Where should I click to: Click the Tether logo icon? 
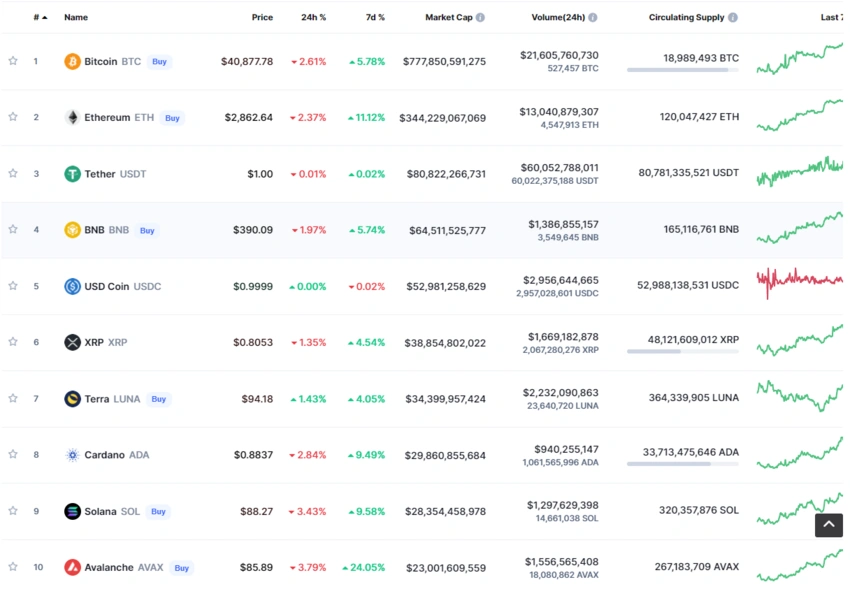pos(72,174)
